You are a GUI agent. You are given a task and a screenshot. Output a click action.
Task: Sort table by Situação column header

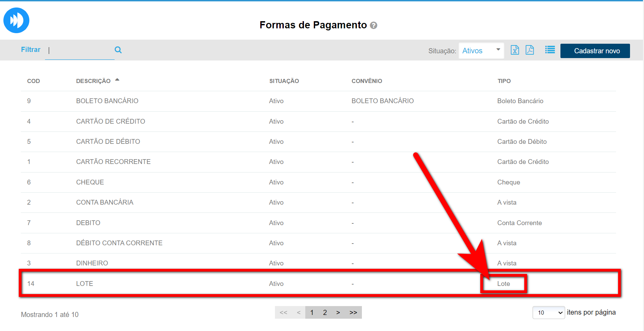(284, 81)
